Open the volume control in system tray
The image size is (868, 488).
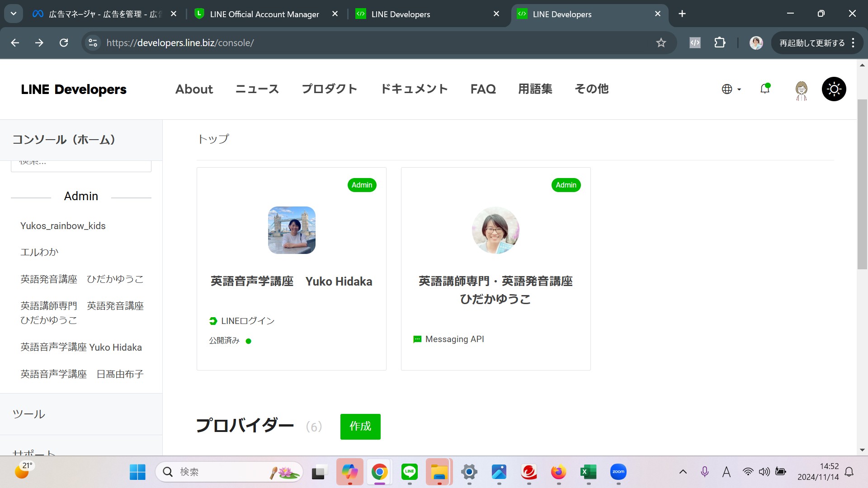764,472
